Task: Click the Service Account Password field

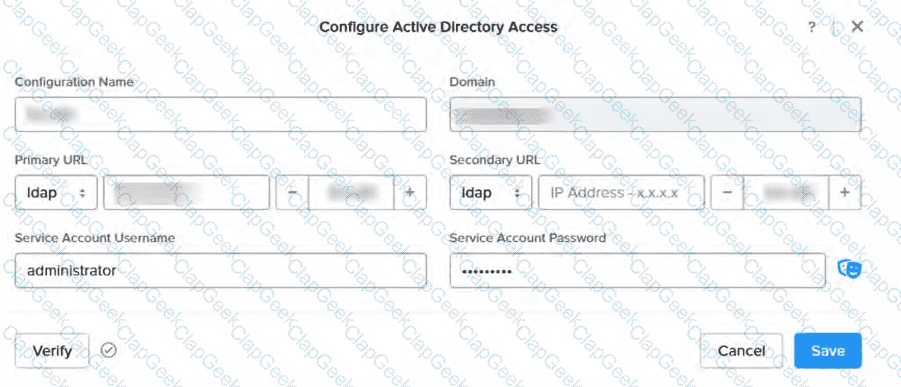Action: click(637, 270)
